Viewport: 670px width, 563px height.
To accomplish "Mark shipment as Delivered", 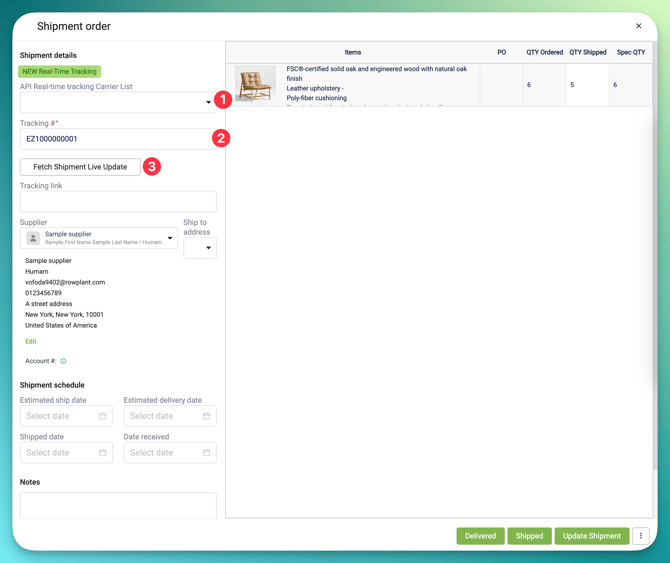I will [480, 536].
